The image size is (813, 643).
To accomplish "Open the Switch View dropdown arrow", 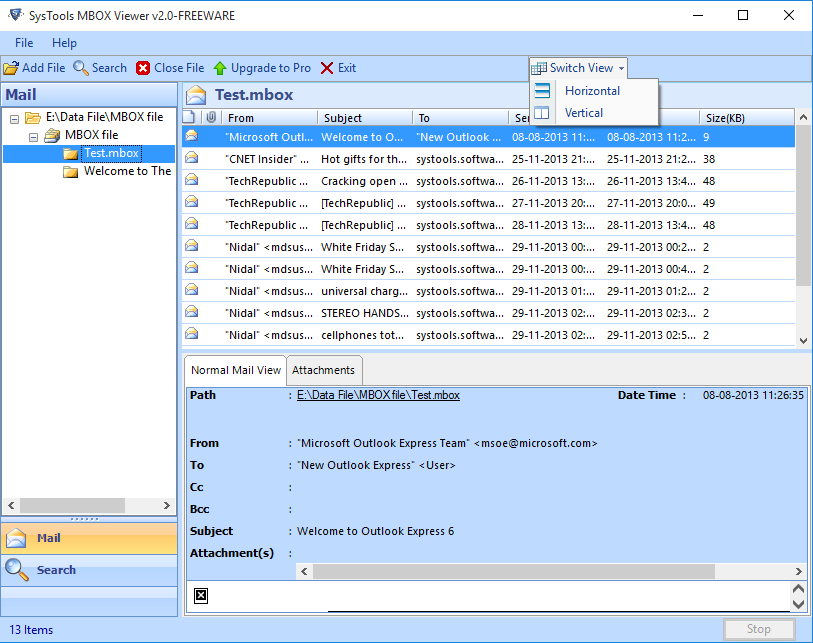I will point(623,68).
